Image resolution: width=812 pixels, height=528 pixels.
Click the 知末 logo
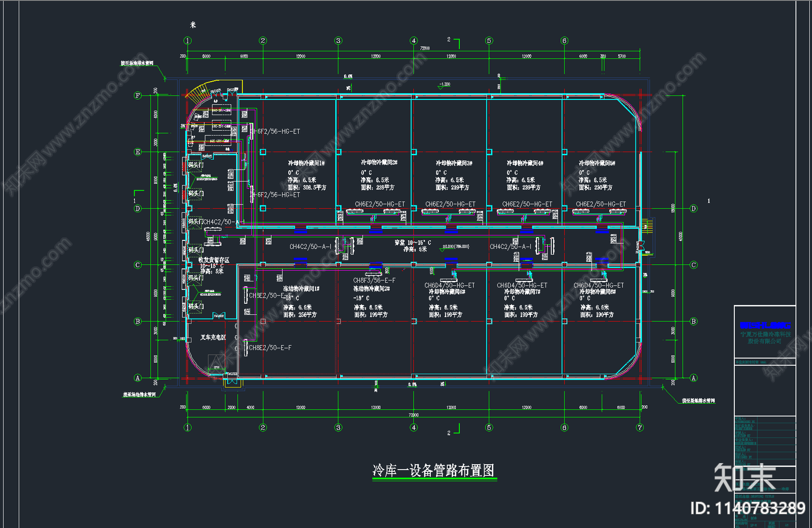click(745, 477)
